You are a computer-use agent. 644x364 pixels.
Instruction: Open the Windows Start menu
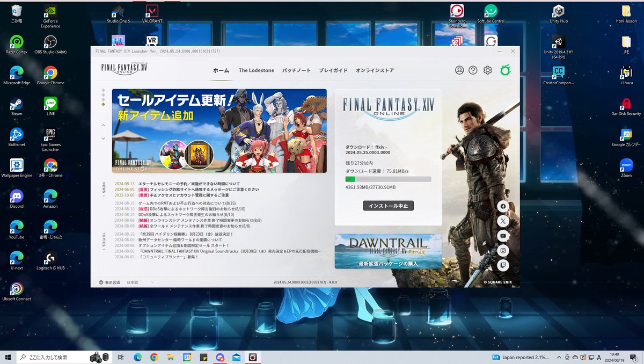[8, 357]
